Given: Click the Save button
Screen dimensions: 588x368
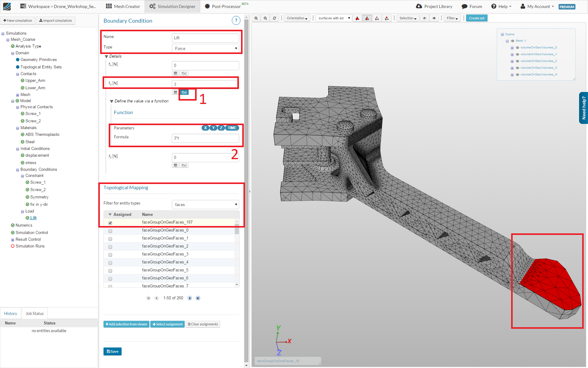Looking at the screenshot, I should click(x=112, y=351).
